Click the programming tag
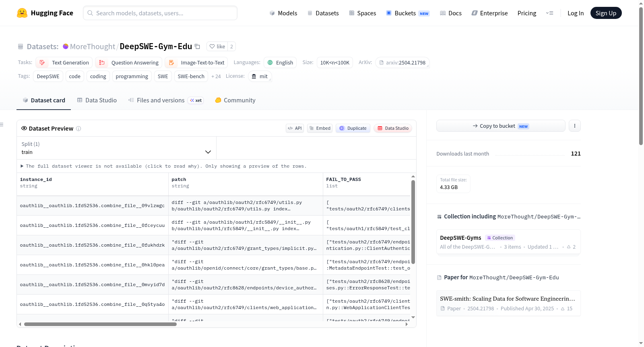 point(132,76)
